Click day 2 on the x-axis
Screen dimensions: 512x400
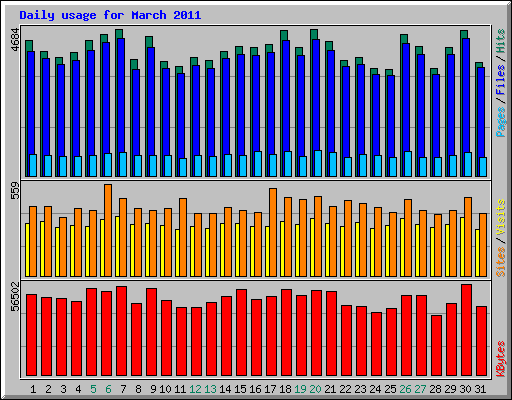[x=48, y=389]
